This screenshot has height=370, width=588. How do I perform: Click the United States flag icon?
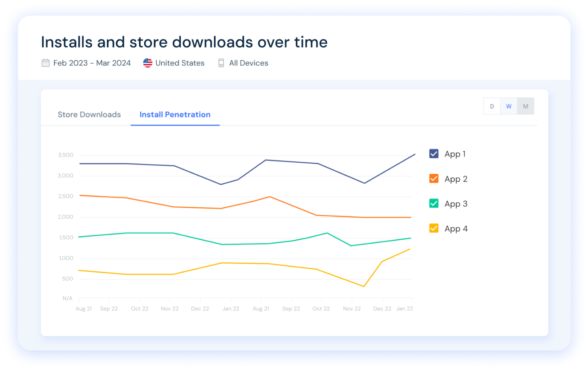pyautogui.click(x=147, y=63)
